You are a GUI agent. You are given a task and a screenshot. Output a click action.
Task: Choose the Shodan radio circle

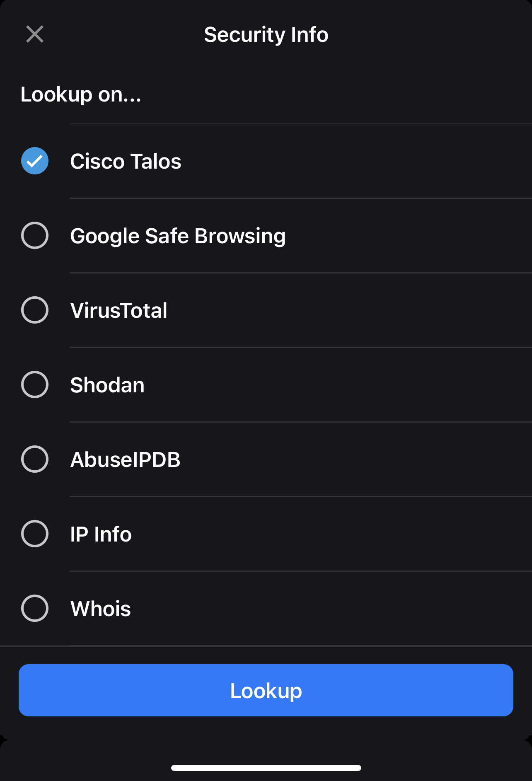pyautogui.click(x=35, y=385)
